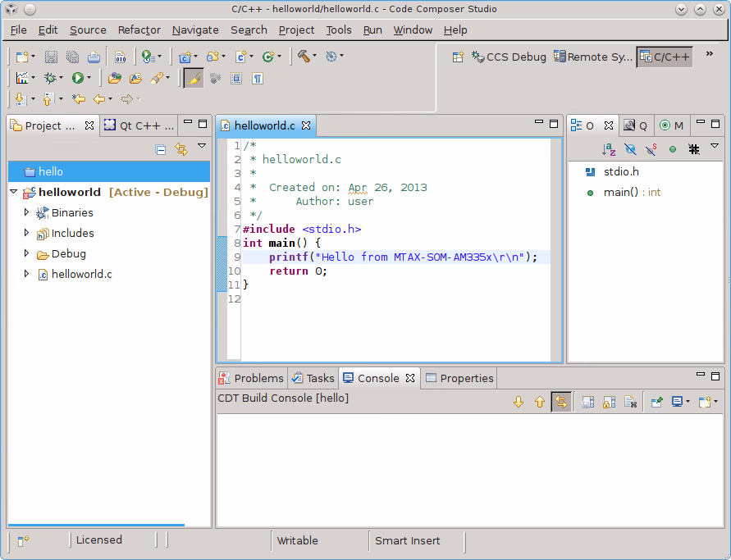
Task: Sort outline alphabetically with a-z icon
Action: coord(609,149)
